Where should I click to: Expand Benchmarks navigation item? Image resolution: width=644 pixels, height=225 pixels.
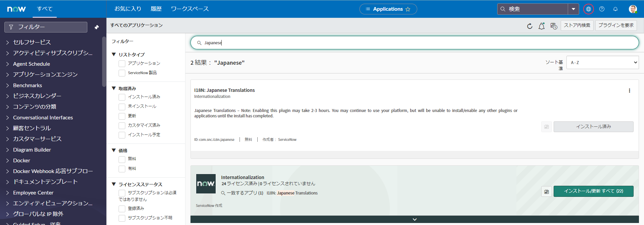pos(7,86)
